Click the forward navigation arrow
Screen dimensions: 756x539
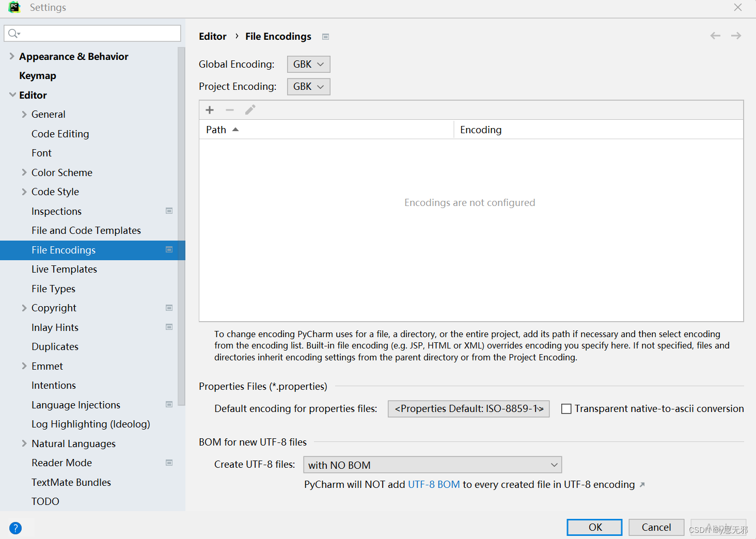click(x=736, y=36)
